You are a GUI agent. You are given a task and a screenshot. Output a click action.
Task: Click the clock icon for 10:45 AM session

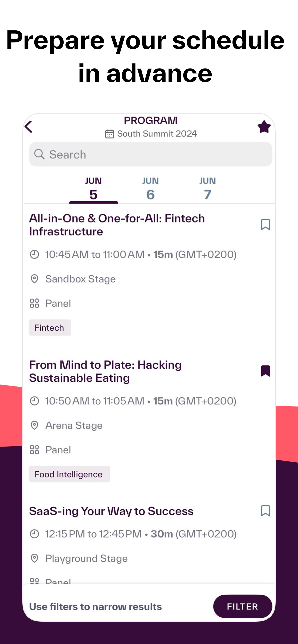coord(34,254)
